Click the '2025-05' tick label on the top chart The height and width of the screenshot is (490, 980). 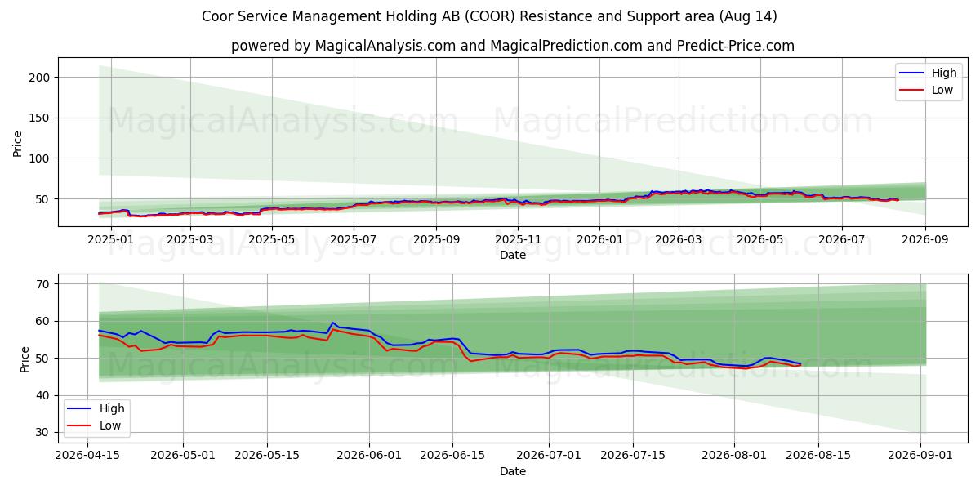273,239
